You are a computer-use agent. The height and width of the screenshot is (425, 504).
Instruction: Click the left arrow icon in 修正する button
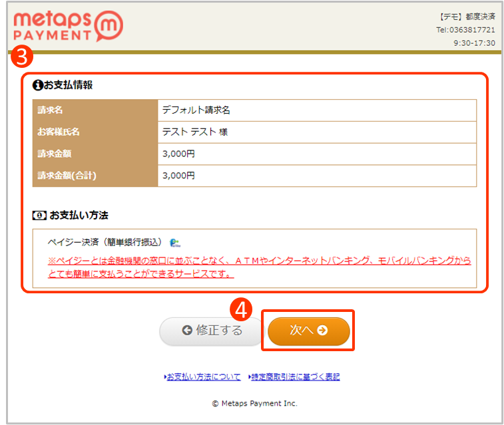186,331
